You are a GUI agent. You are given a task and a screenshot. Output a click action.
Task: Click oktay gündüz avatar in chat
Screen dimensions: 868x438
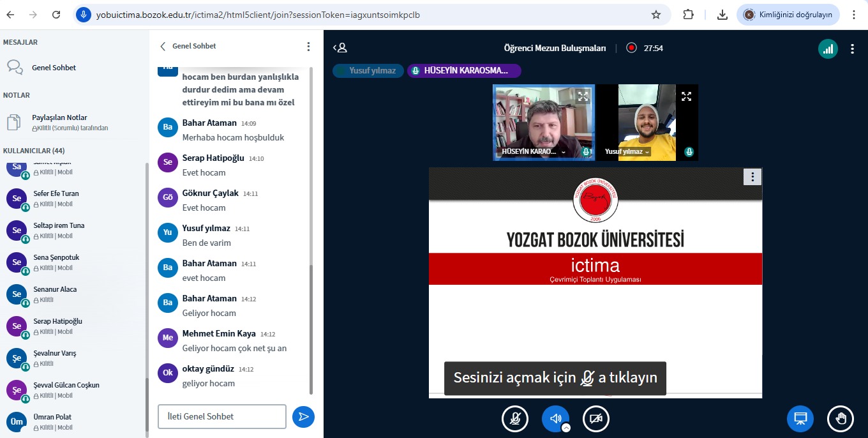pos(168,373)
